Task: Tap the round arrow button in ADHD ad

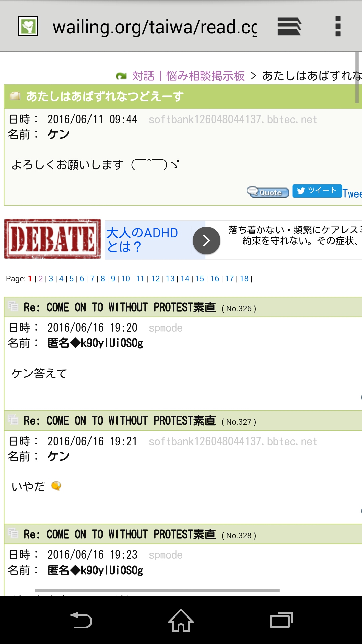Action: 206,240
